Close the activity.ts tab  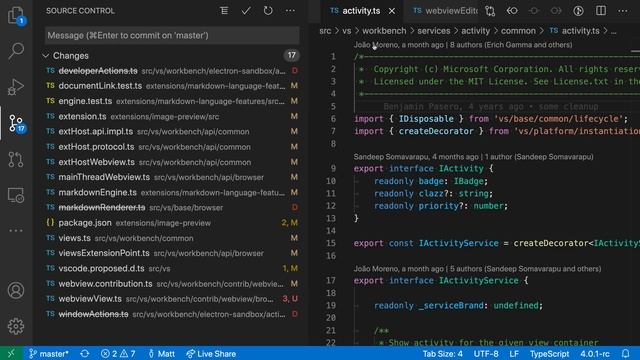pos(392,11)
